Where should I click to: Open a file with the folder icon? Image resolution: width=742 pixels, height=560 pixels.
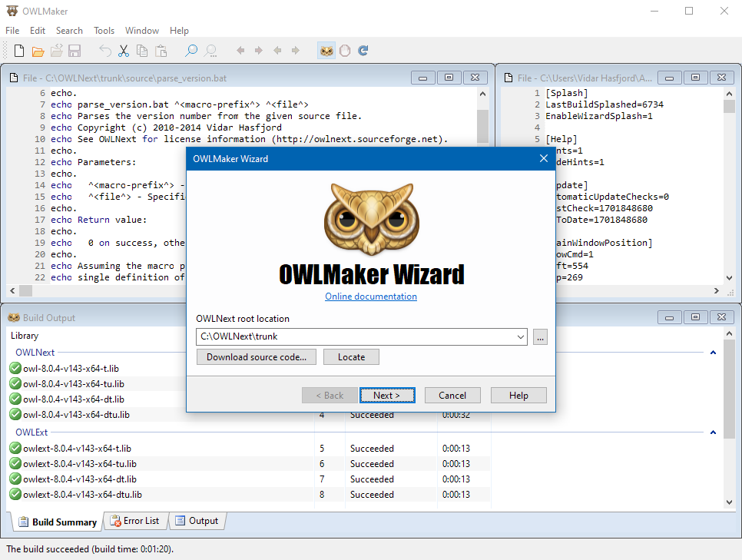[38, 51]
